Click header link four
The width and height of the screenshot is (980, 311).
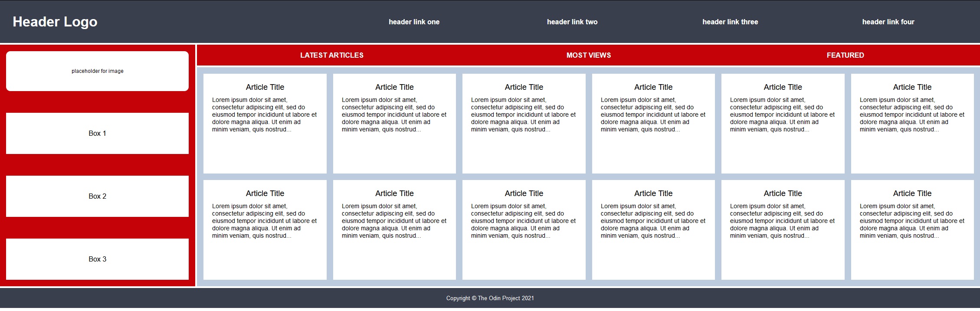click(x=888, y=22)
